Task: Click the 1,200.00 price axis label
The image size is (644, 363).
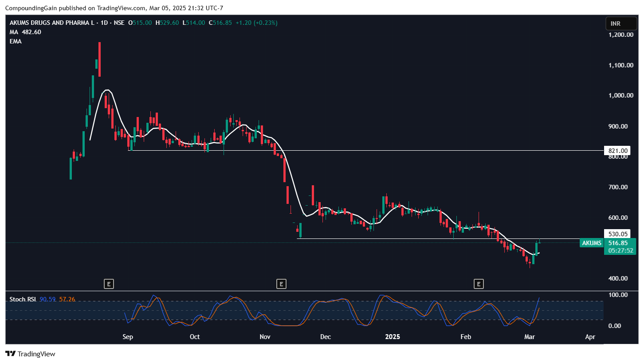Action: [620, 35]
